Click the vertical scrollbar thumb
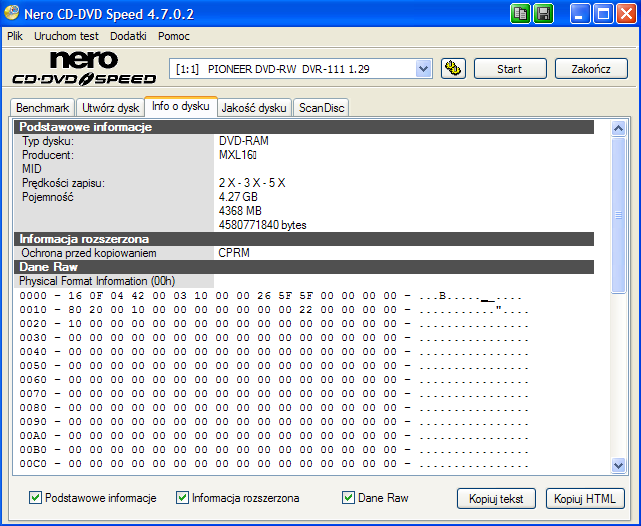641x526 pixels. [619, 215]
